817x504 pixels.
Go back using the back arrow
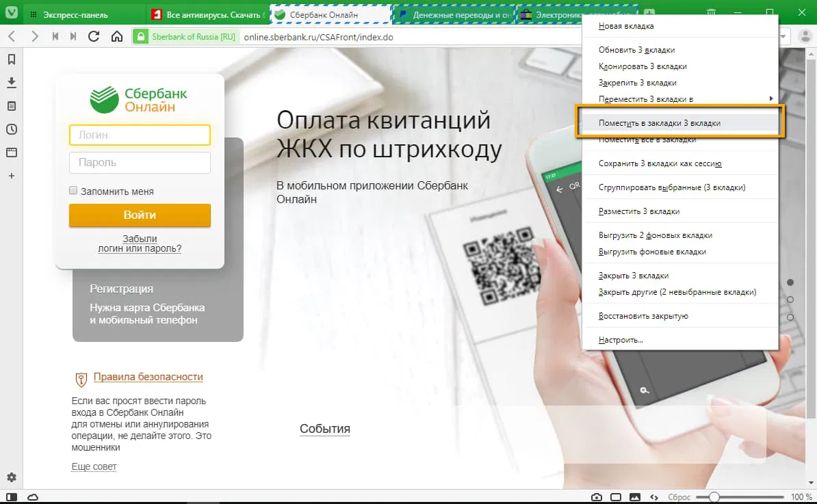click(12, 36)
